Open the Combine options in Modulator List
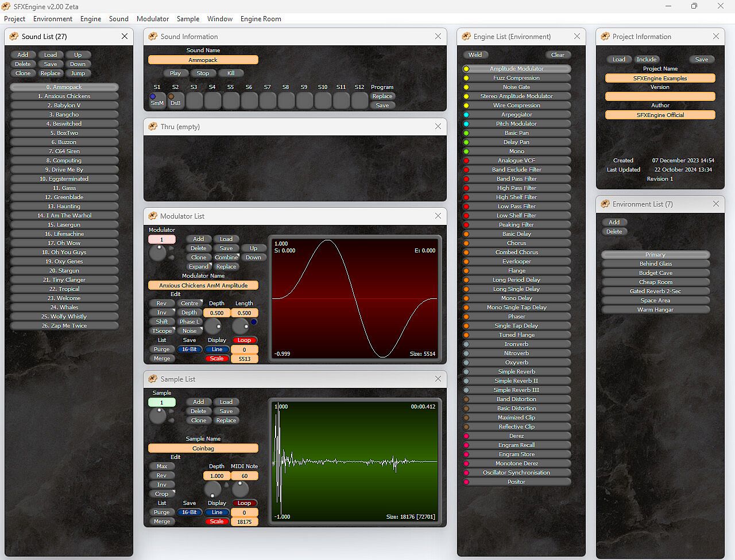This screenshot has width=735, height=560. click(226, 258)
